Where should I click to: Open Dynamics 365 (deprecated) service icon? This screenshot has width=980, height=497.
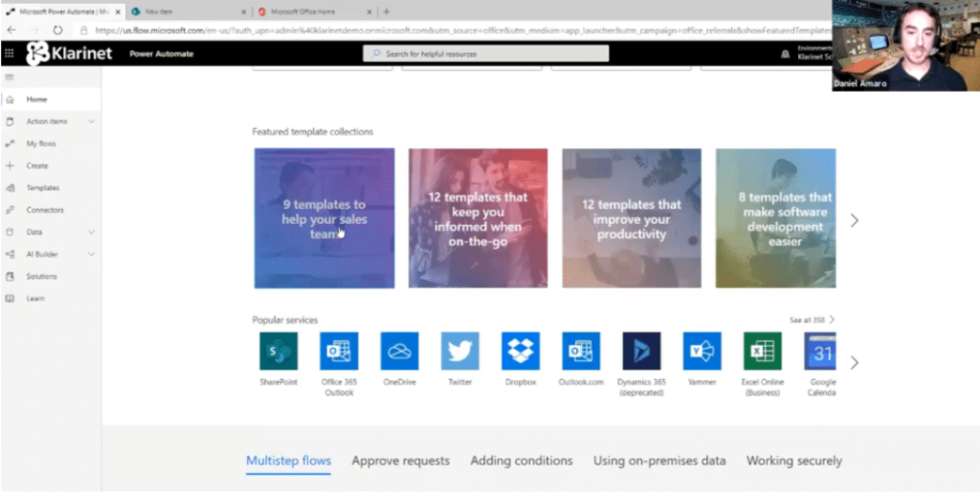pos(641,350)
